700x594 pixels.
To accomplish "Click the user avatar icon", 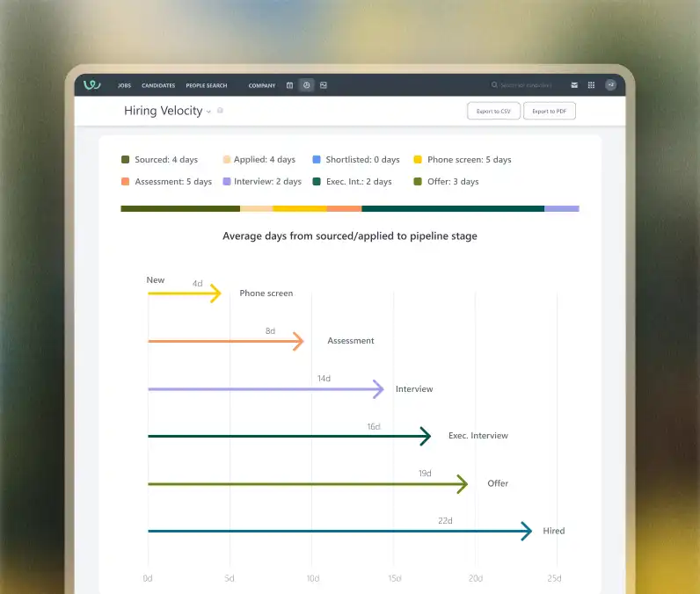I will tap(610, 84).
